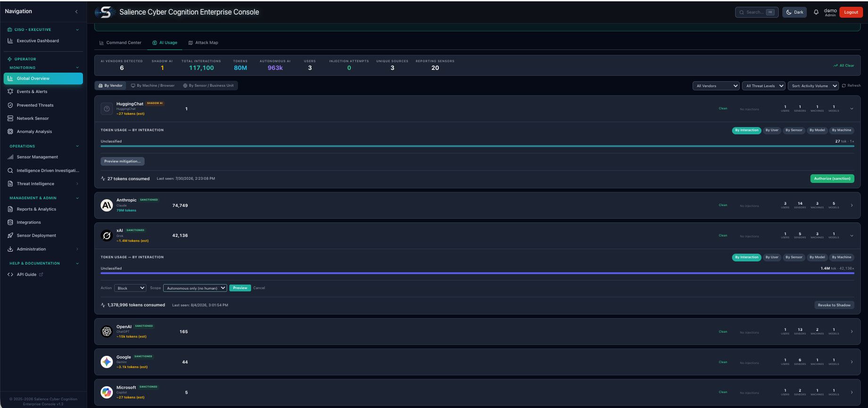Screen dimensions: 868x408
Task: Select By Model in xAI token usage
Action: pyautogui.click(x=817, y=257)
